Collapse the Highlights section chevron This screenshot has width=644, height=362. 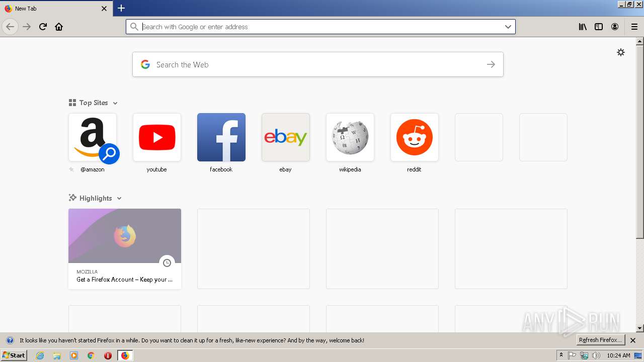(119, 199)
